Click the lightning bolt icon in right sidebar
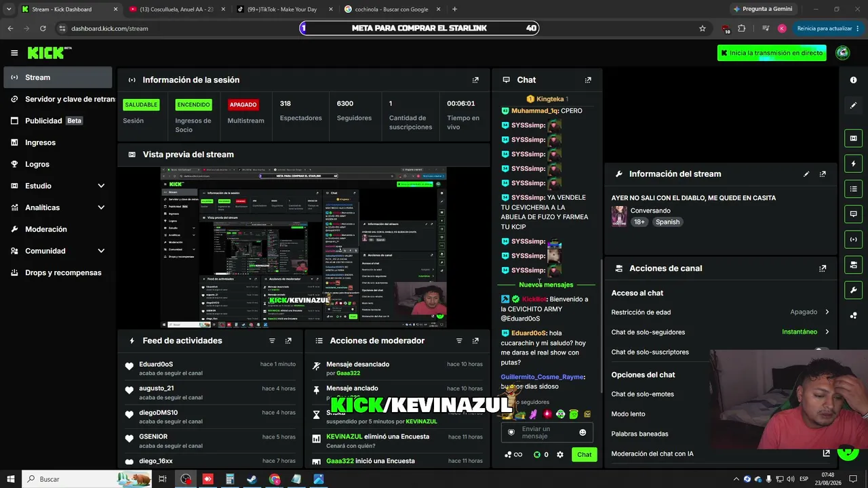Screen dimensions: 868x488 pyautogui.click(x=854, y=163)
